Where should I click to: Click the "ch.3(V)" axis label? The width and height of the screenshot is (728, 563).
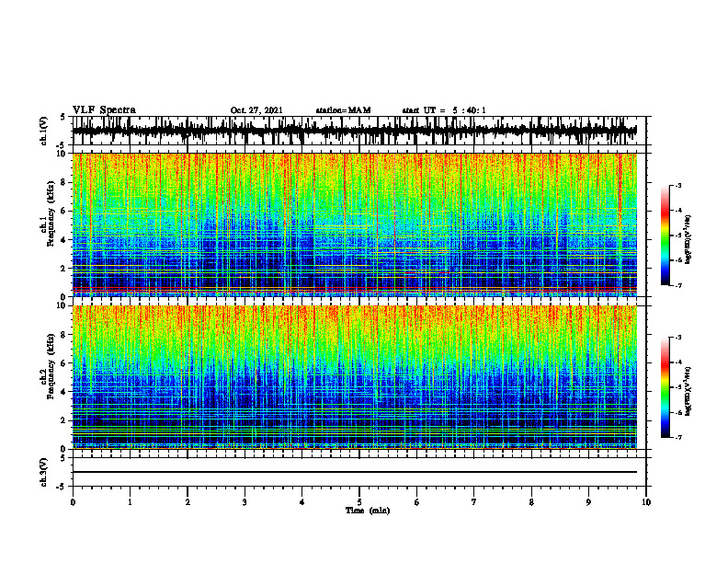[44, 473]
